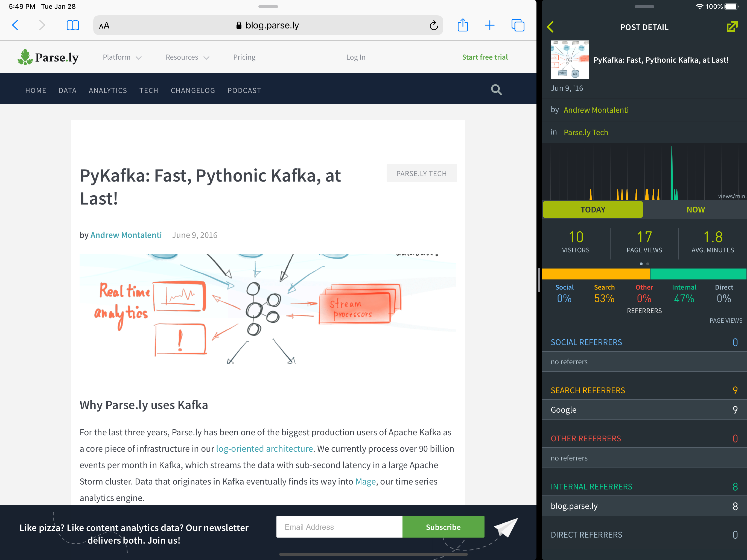747x560 pixels.
Task: Select PODCAST in blog navigation
Action: [244, 91]
